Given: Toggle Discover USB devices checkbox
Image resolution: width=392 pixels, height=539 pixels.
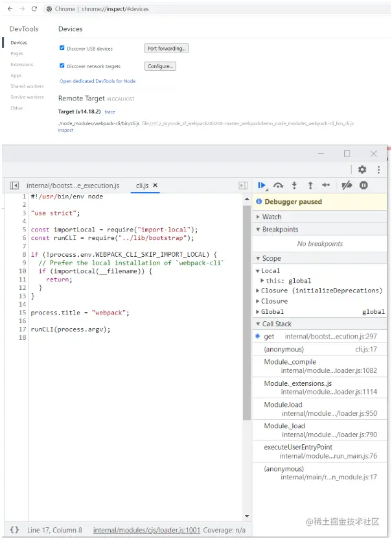Looking at the screenshot, I should pyautogui.click(x=62, y=48).
